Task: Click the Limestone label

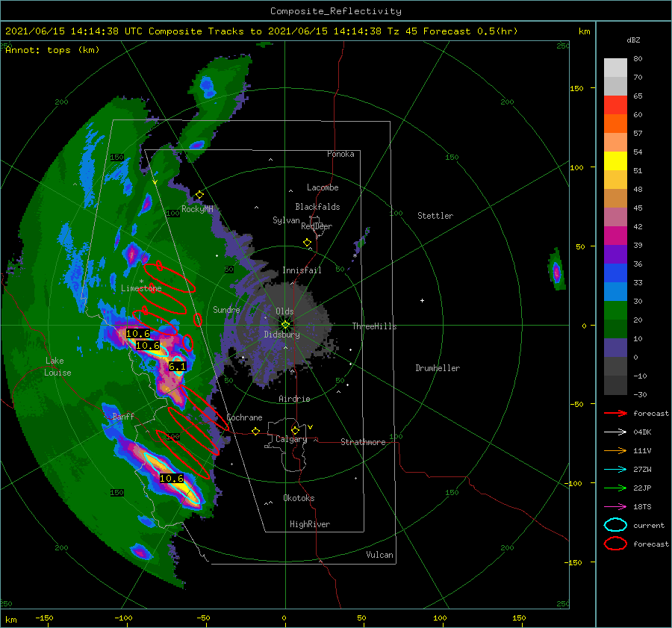Action: coord(141,288)
